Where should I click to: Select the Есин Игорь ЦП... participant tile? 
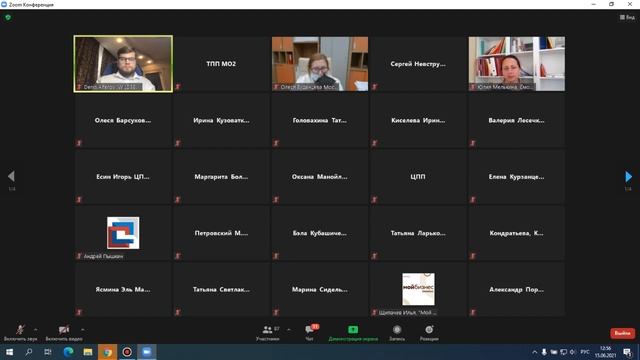(123, 177)
